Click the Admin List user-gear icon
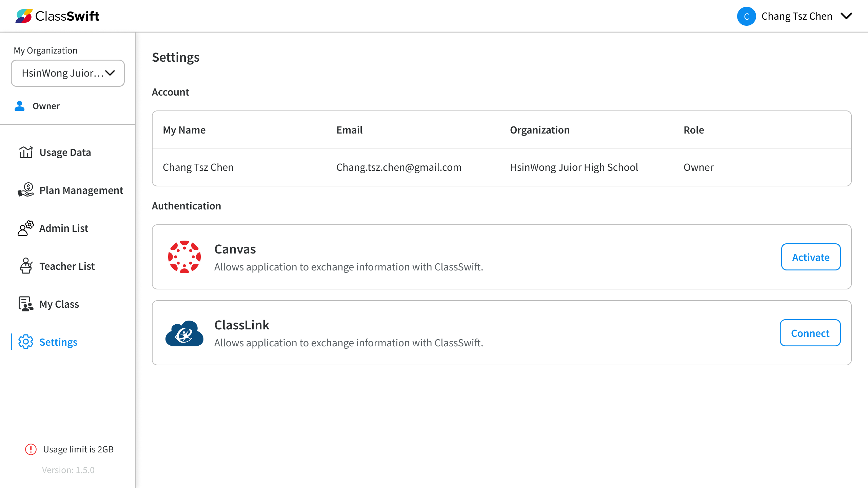868x488 pixels. click(26, 228)
